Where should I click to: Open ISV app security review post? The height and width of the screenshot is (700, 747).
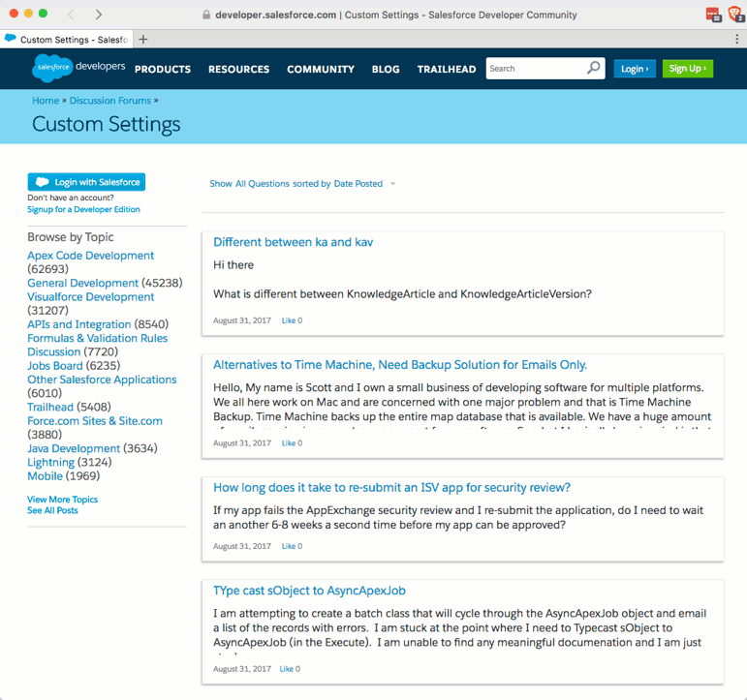(x=391, y=488)
